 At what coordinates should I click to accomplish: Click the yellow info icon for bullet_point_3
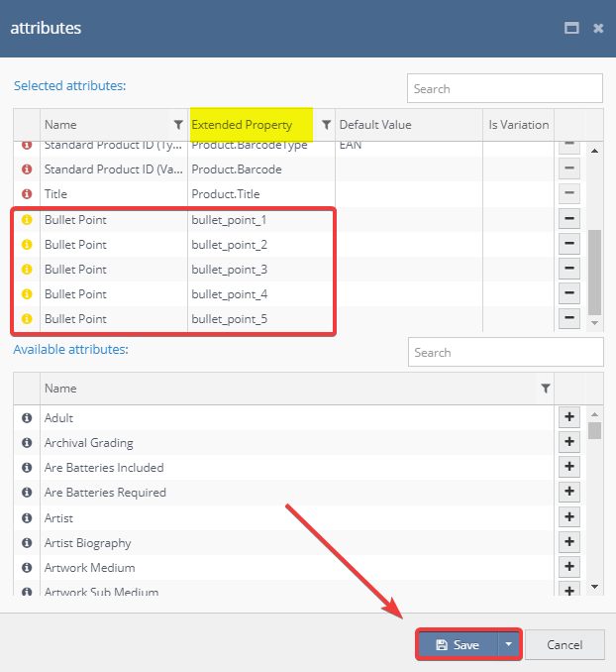point(27,270)
